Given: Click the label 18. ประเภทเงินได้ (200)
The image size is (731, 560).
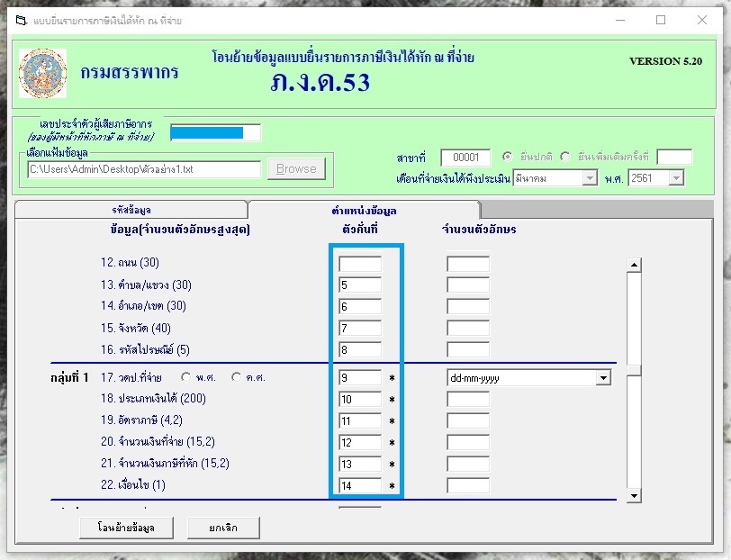Looking at the screenshot, I should (x=153, y=399).
